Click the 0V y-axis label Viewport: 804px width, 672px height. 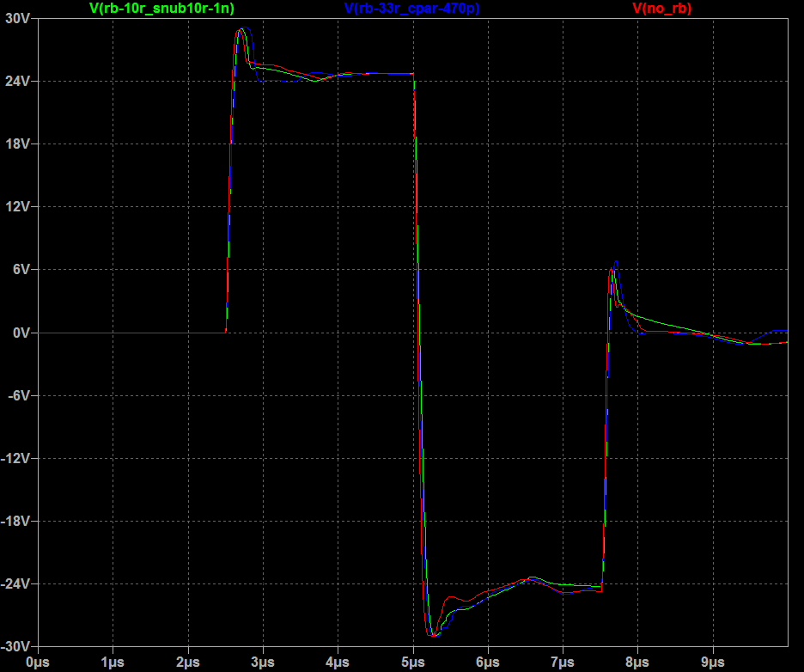tap(21, 333)
